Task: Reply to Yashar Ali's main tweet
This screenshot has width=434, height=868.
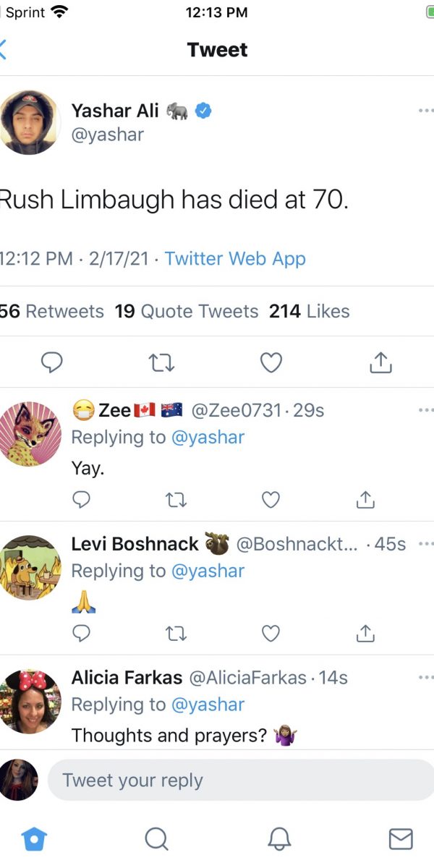Action: (x=51, y=362)
